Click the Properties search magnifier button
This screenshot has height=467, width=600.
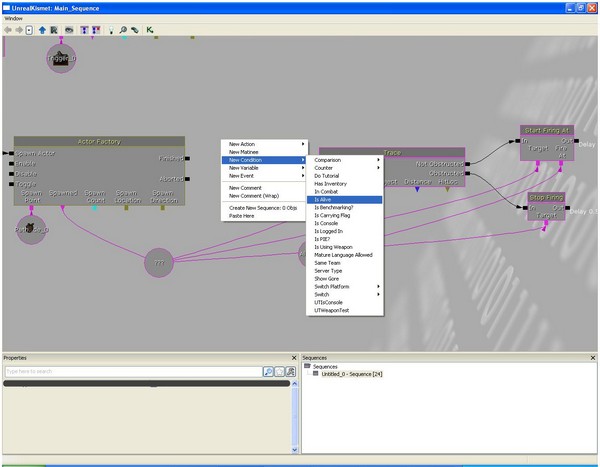268,371
